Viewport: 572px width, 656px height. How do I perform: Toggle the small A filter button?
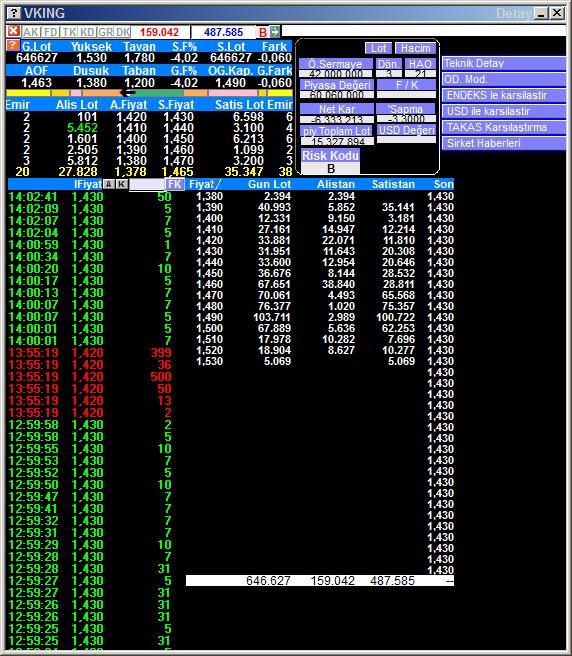[x=109, y=184]
